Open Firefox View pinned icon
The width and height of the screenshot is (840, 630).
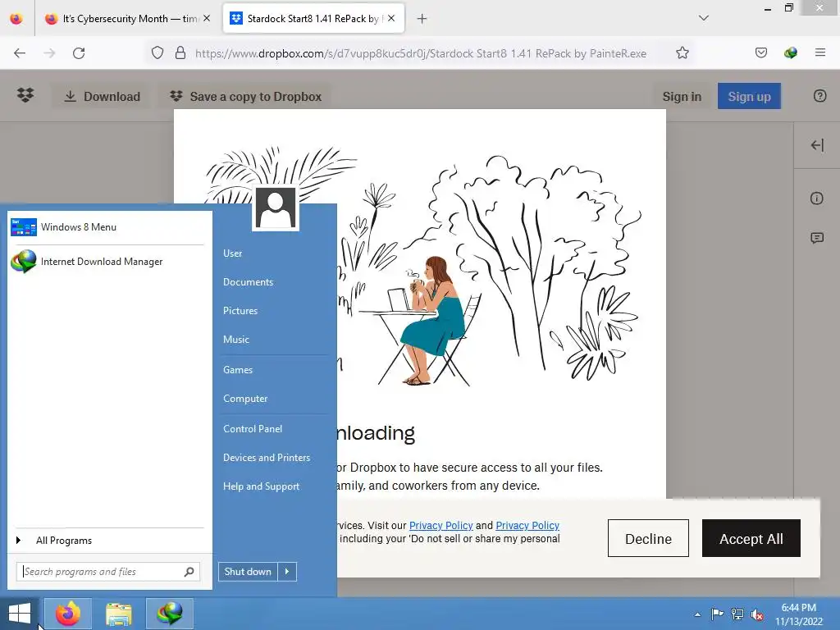tap(16, 19)
